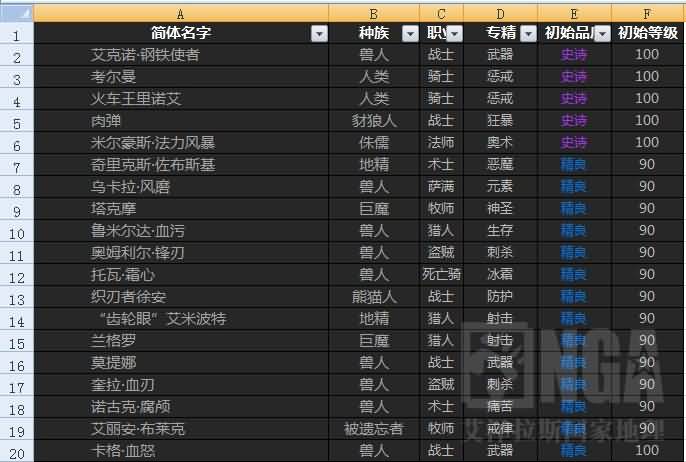Click the 豺狼人 race cell
Viewport: 686px width, 462px height.
[x=374, y=121]
